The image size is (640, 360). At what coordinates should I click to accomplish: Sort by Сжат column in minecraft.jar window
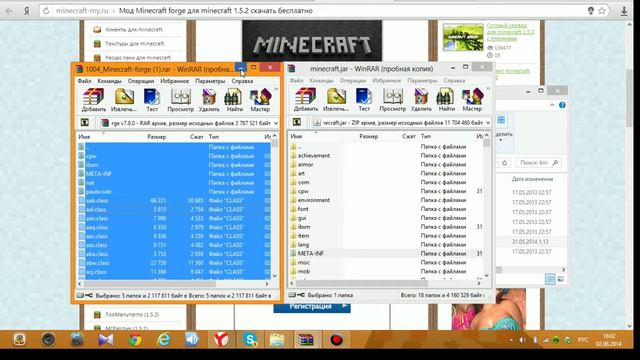(408, 136)
